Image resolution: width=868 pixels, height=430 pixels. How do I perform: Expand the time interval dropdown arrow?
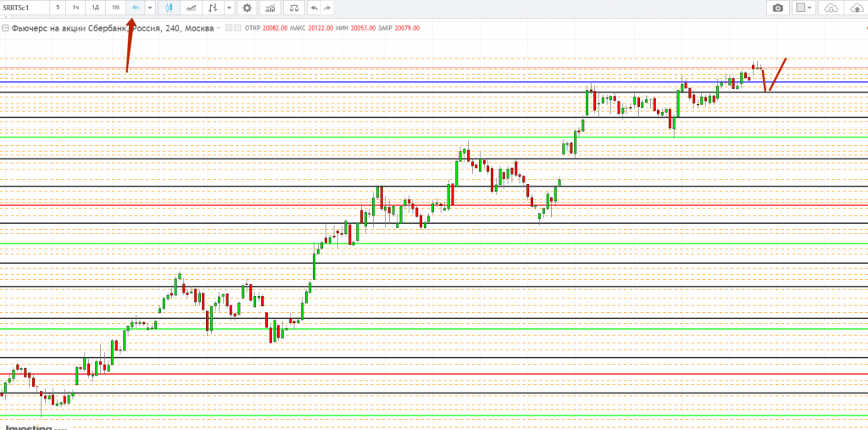[x=150, y=8]
